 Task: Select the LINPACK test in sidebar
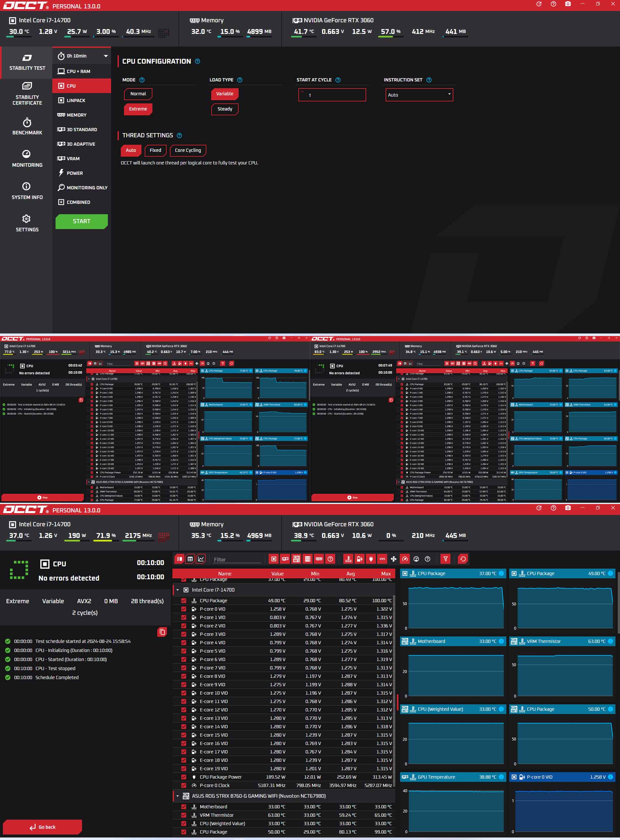click(76, 100)
